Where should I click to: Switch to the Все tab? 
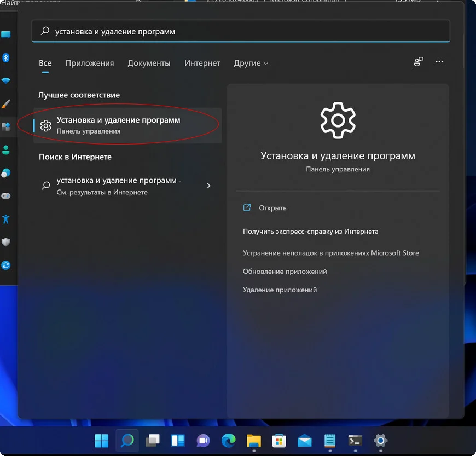click(x=45, y=63)
